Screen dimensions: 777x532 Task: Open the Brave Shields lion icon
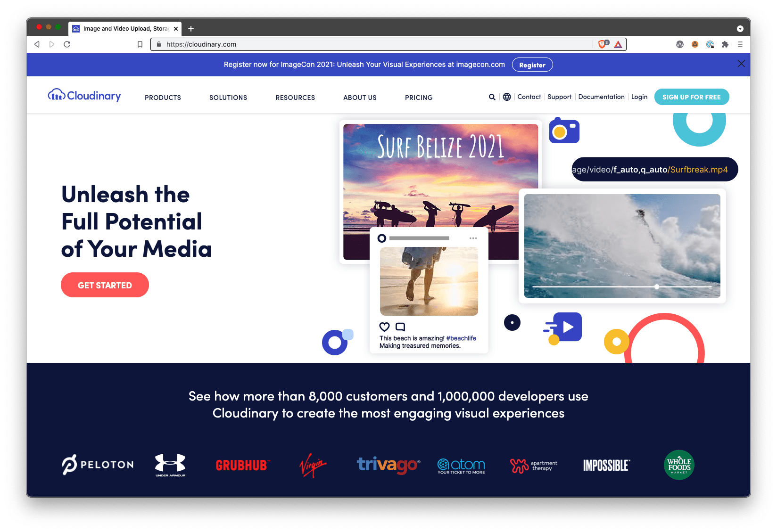[x=603, y=44]
